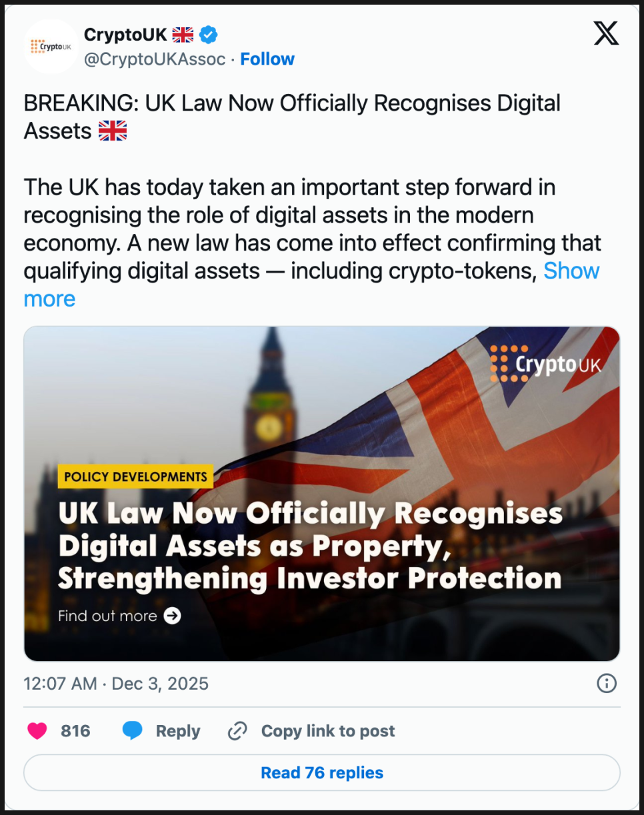Image resolution: width=644 pixels, height=815 pixels.
Task: Like the post with the heart icon
Action: click(x=37, y=731)
